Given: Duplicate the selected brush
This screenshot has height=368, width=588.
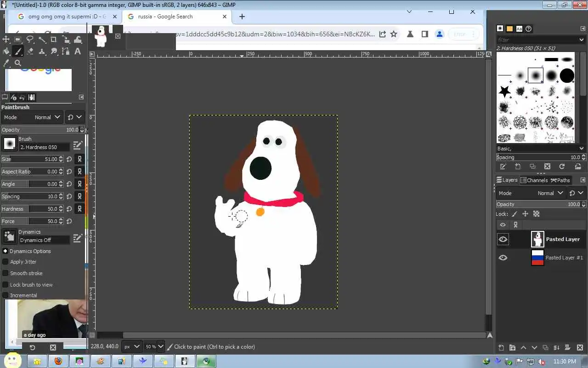Looking at the screenshot, I should tap(532, 167).
